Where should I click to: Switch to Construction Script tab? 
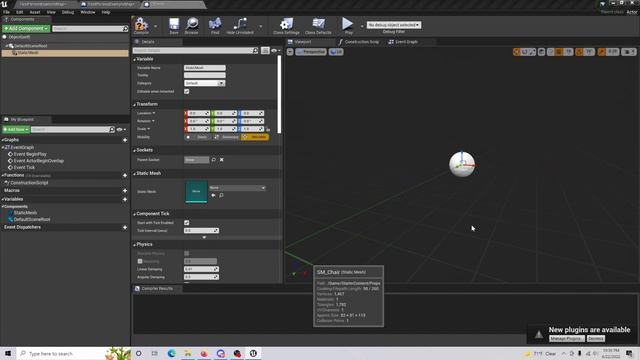[359, 42]
